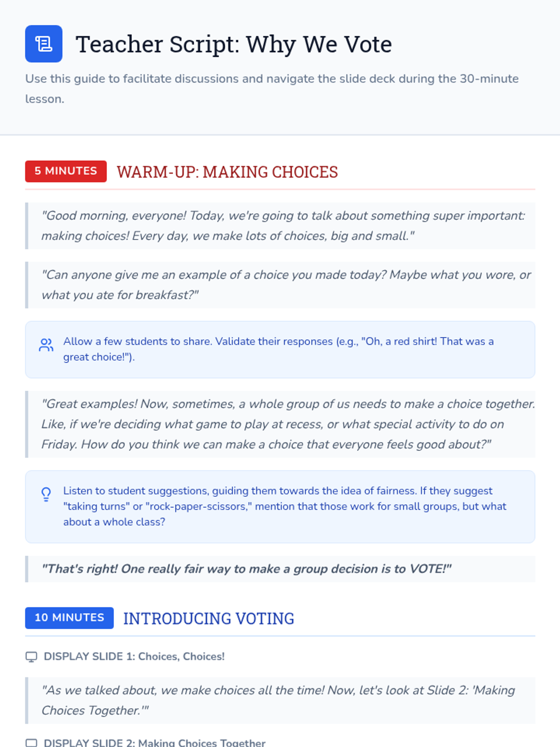Select the Warm-Up: Making Choices heading
Image resolution: width=560 pixels, height=747 pixels.
227,172
